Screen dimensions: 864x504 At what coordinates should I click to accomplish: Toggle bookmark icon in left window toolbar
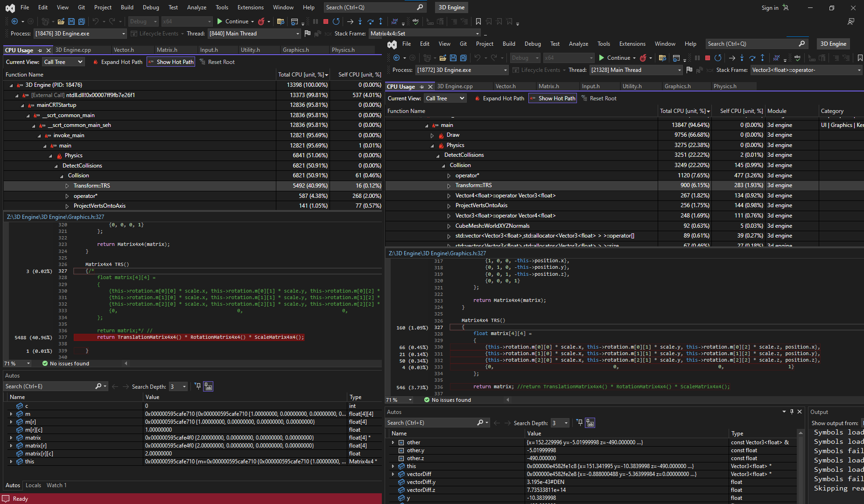coord(478,21)
